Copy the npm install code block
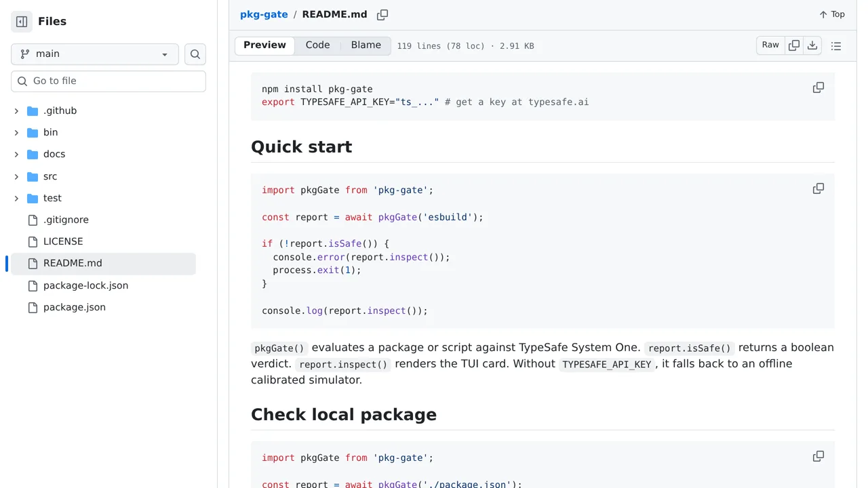 [x=818, y=88]
